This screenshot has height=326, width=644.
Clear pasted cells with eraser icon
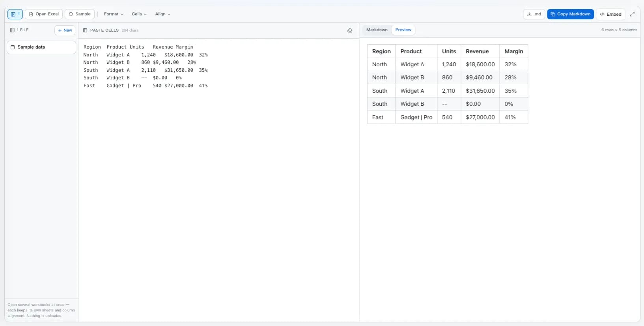[x=350, y=30]
